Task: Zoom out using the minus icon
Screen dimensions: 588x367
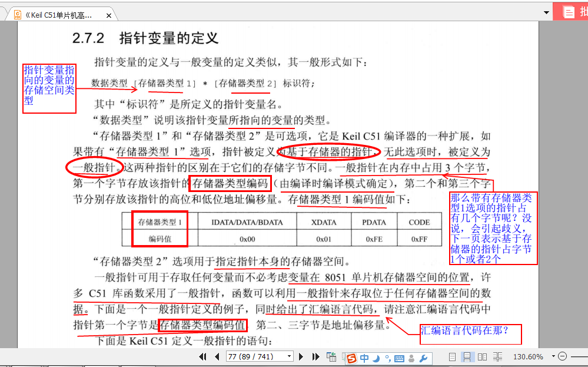Action: point(562,356)
